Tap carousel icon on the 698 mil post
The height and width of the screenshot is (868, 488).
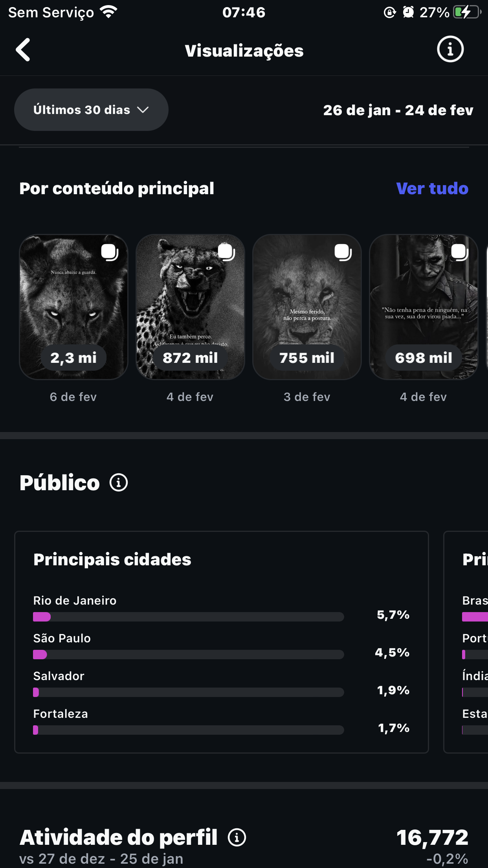coord(460,252)
